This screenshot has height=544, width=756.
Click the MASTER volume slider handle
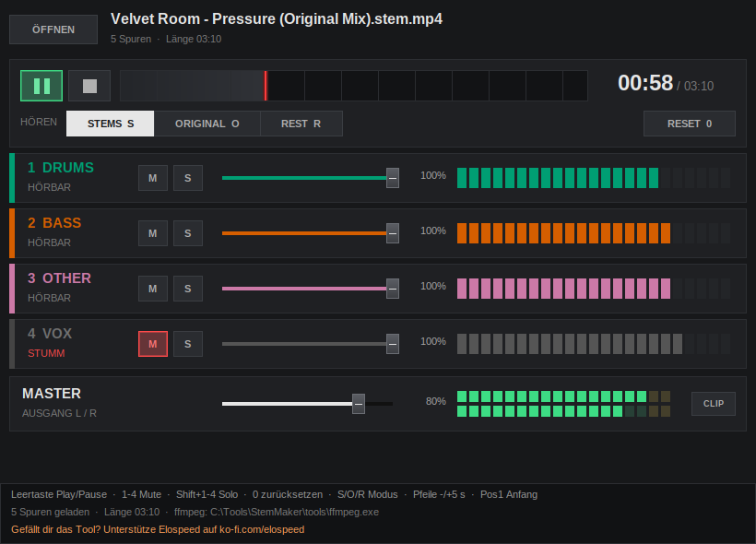pyautogui.click(x=359, y=404)
